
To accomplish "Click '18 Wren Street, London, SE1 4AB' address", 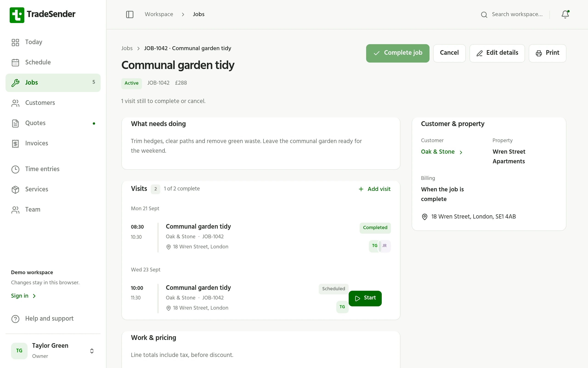I will [473, 217].
